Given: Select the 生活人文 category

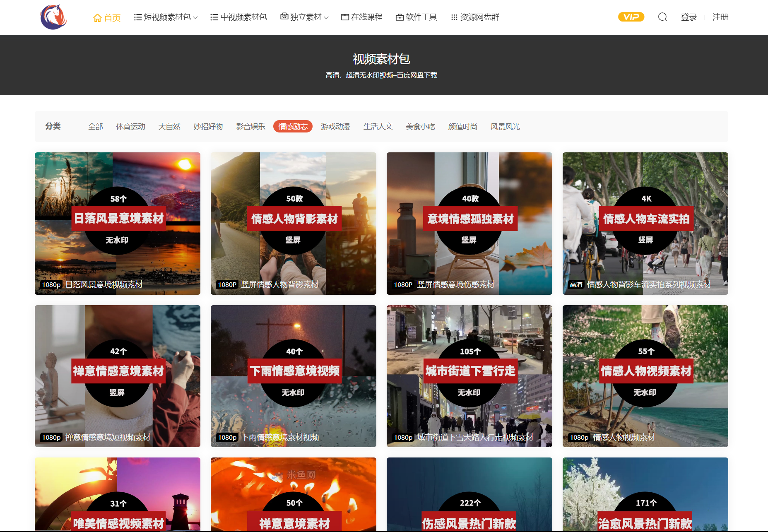Looking at the screenshot, I should pos(378,126).
